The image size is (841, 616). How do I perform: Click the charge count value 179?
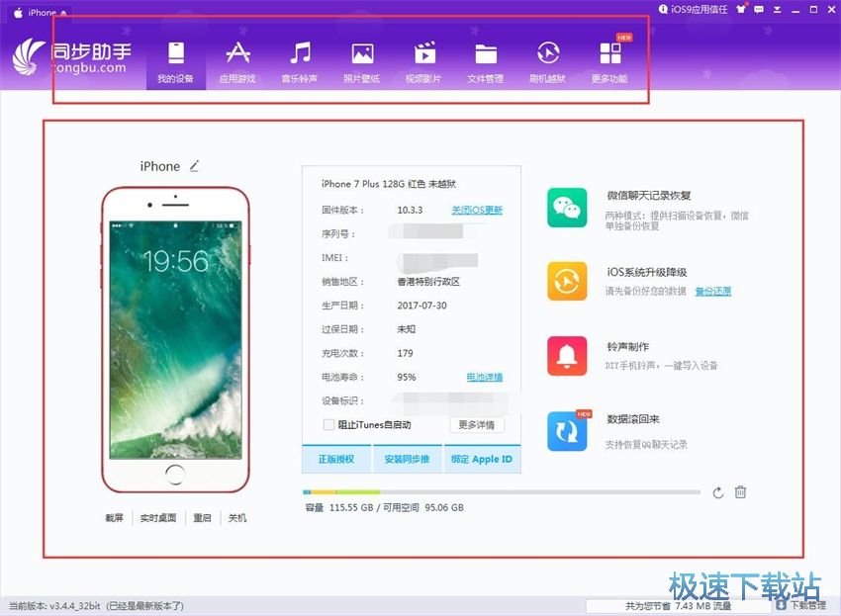pyautogui.click(x=405, y=353)
